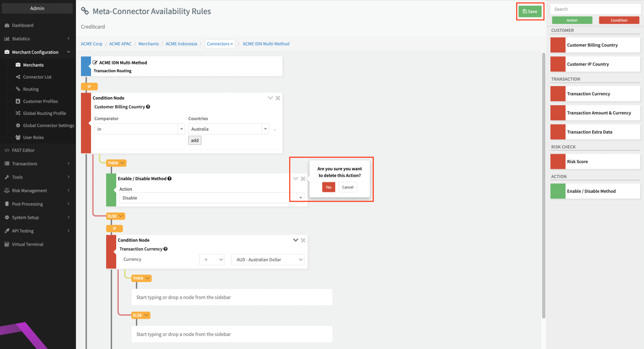The height and width of the screenshot is (349, 644).
Task: Open Dashboard from the sidebar
Action: (x=23, y=25)
